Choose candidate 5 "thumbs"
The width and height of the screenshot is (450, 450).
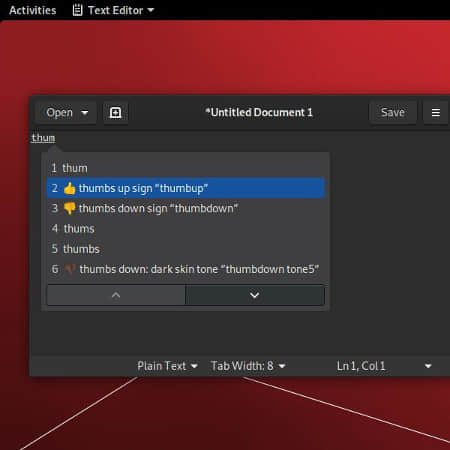coord(185,249)
